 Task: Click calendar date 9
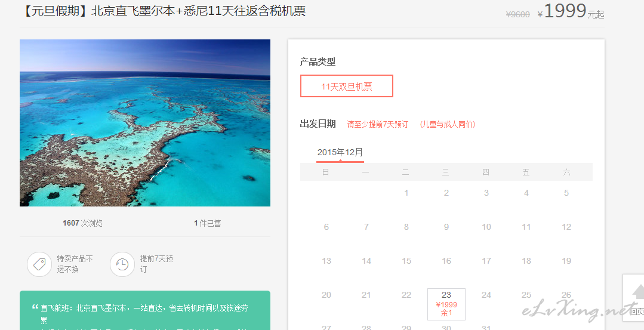(446, 227)
